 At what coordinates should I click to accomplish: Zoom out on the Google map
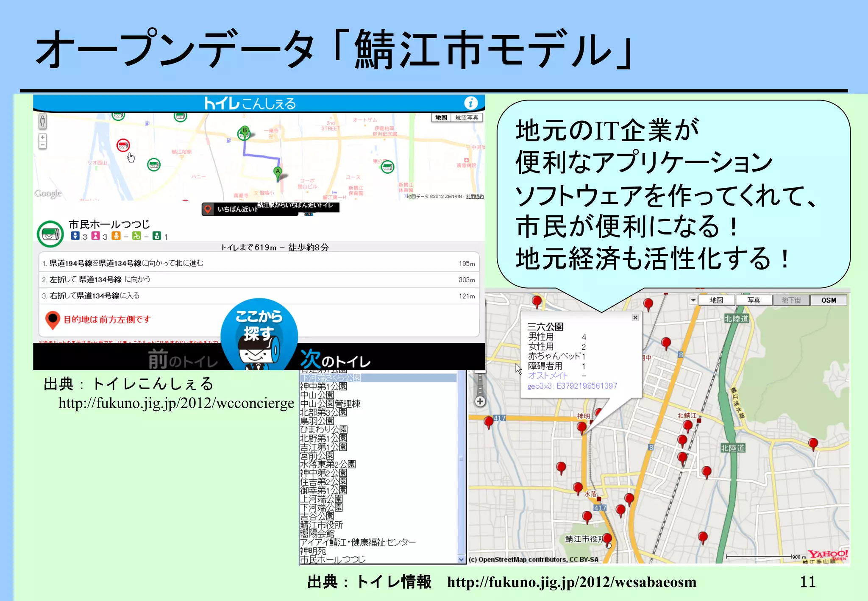tap(42, 145)
